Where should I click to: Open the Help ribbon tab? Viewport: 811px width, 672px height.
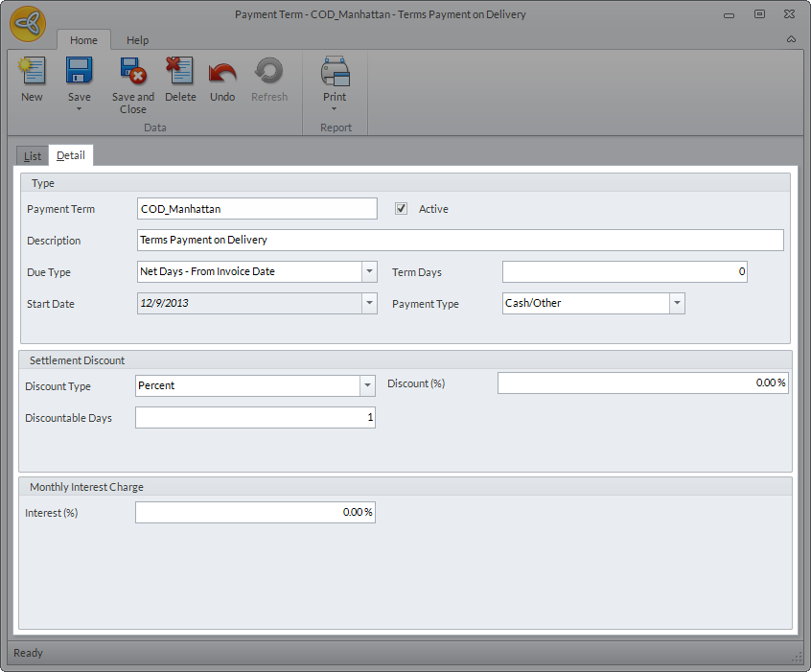tap(138, 40)
